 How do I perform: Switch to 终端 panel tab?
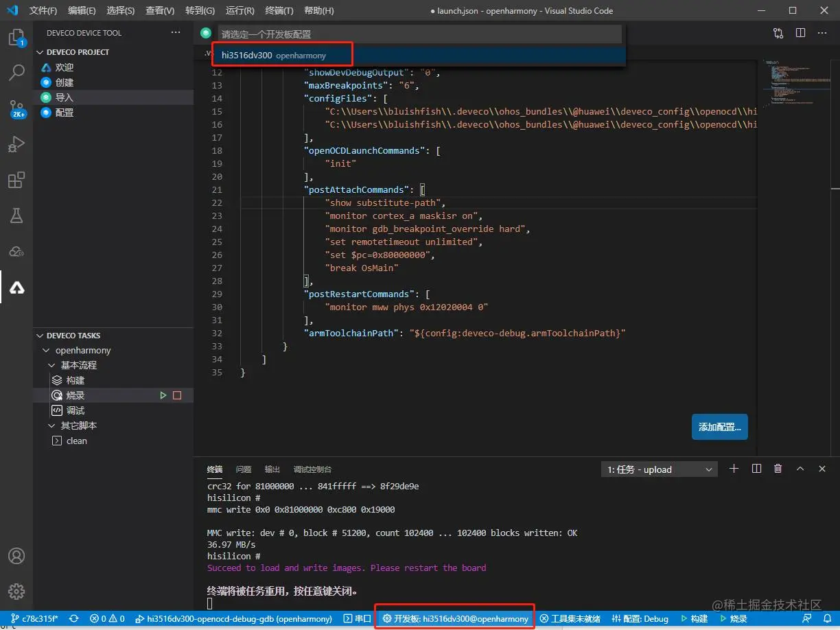click(x=215, y=469)
